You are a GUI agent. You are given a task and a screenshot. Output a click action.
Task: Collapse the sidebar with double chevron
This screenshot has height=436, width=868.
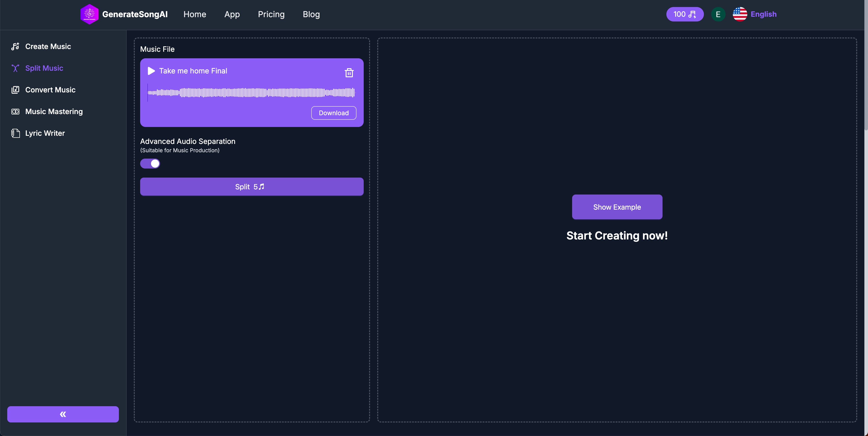pos(63,414)
